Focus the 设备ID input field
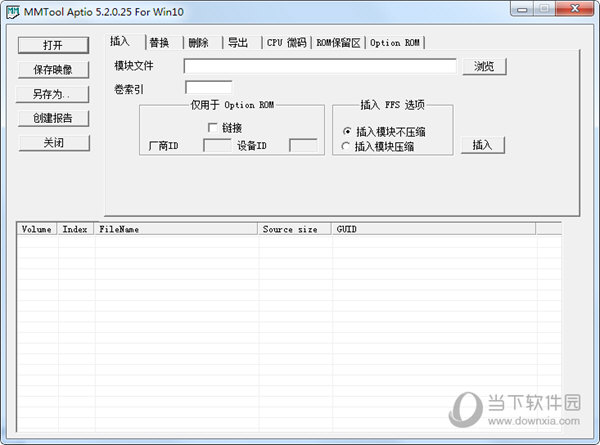The height and width of the screenshot is (445, 600). point(303,145)
